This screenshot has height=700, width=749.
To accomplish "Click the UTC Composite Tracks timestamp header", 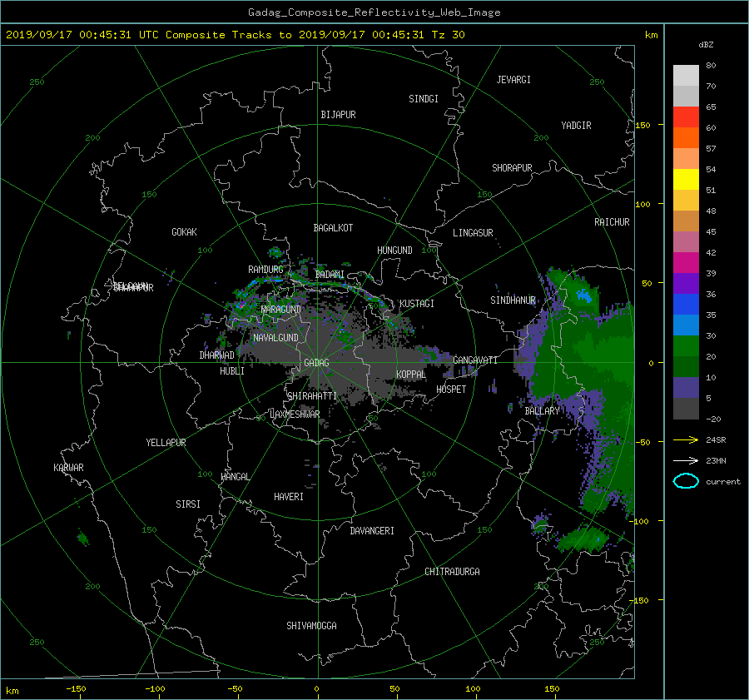I will [x=235, y=35].
